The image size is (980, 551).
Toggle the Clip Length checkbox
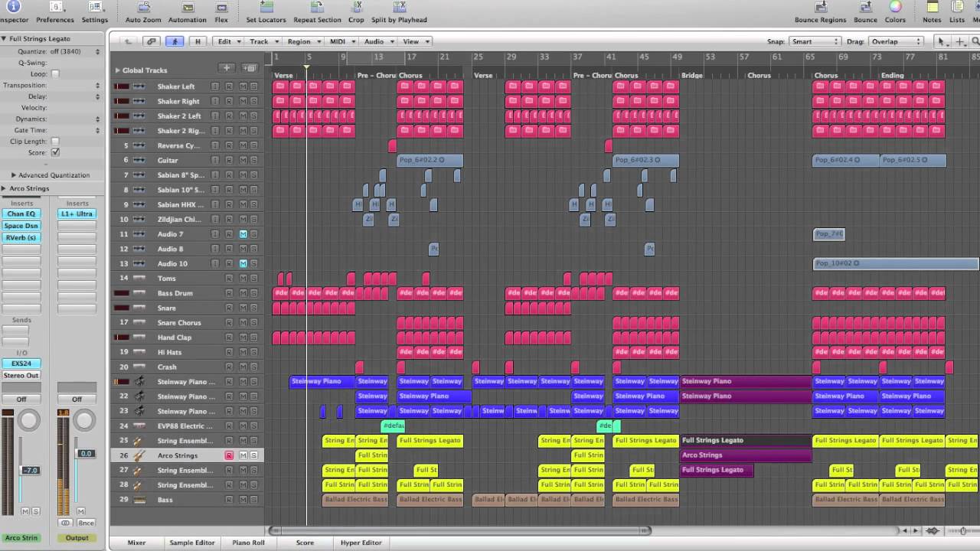[x=55, y=142]
